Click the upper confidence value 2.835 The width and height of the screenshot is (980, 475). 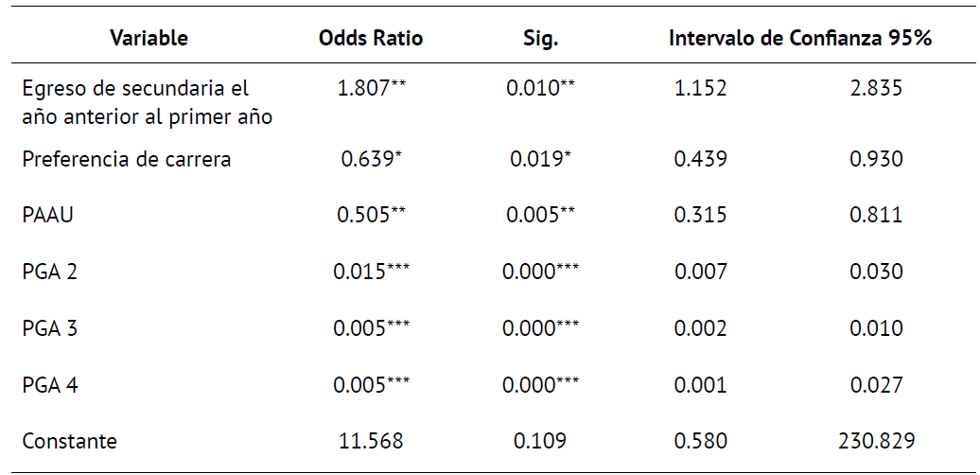(x=876, y=89)
